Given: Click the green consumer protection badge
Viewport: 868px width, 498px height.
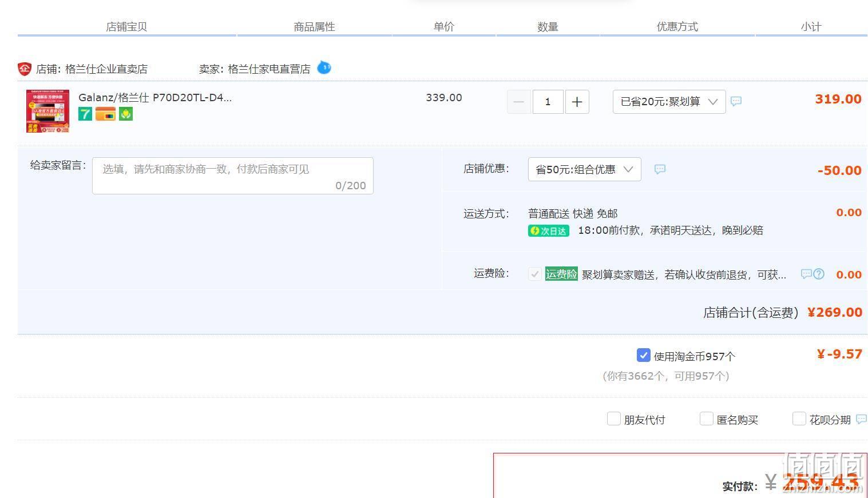Looking at the screenshot, I should point(126,114).
